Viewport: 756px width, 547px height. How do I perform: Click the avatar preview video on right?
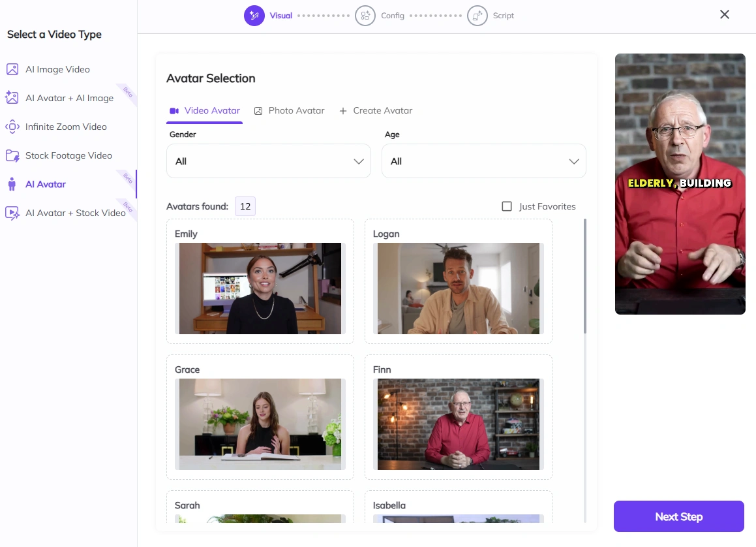click(680, 184)
